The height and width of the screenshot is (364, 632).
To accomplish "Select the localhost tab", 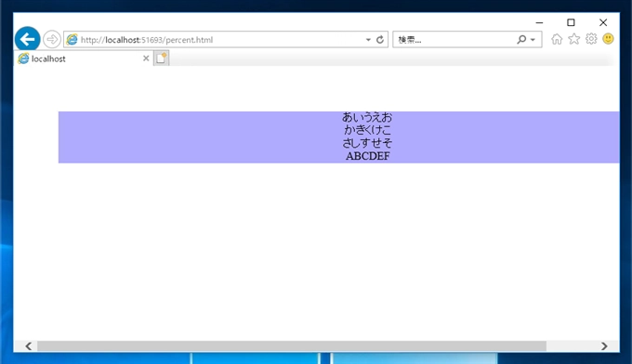I will click(x=84, y=58).
